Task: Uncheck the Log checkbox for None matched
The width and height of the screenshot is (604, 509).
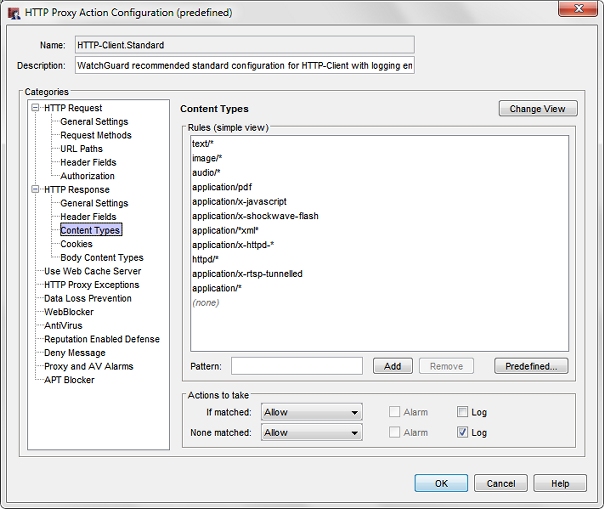Action: [462, 433]
